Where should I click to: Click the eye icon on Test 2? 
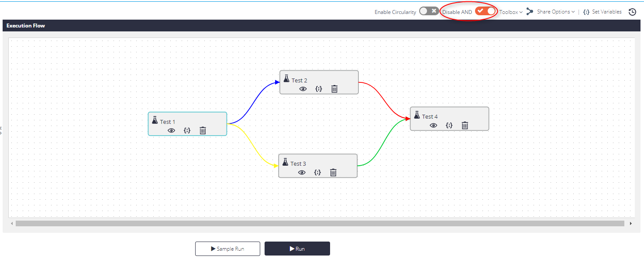pos(303,89)
